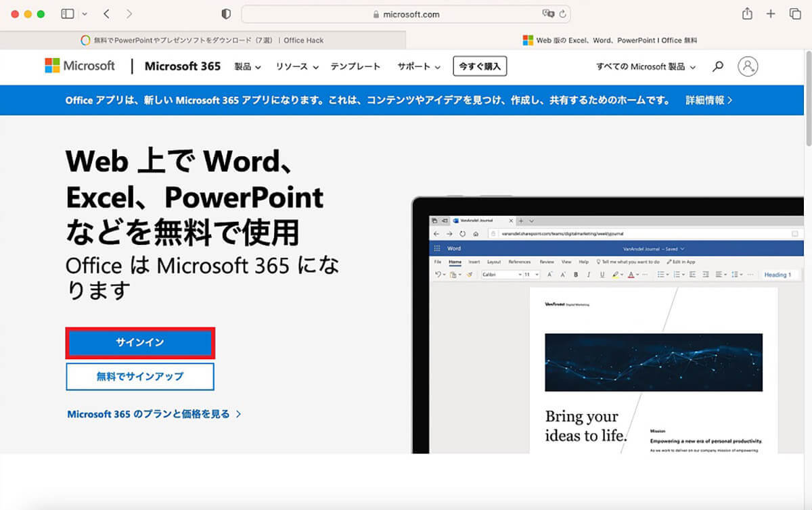Screen dimensions: 812x510
Task: Click the Web 上で Word、Excel headline text
Action: coord(195,197)
